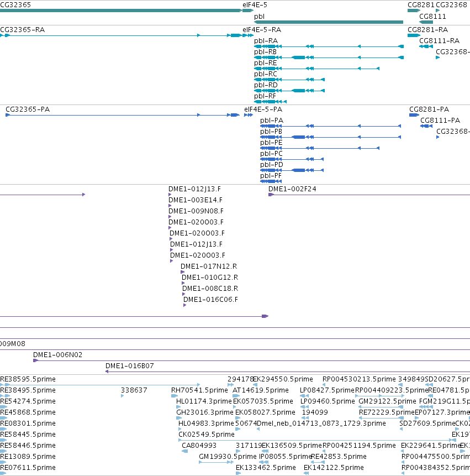Click the IP08055.5prime EST label
This screenshot has width=470, height=476.
(x=285, y=457)
